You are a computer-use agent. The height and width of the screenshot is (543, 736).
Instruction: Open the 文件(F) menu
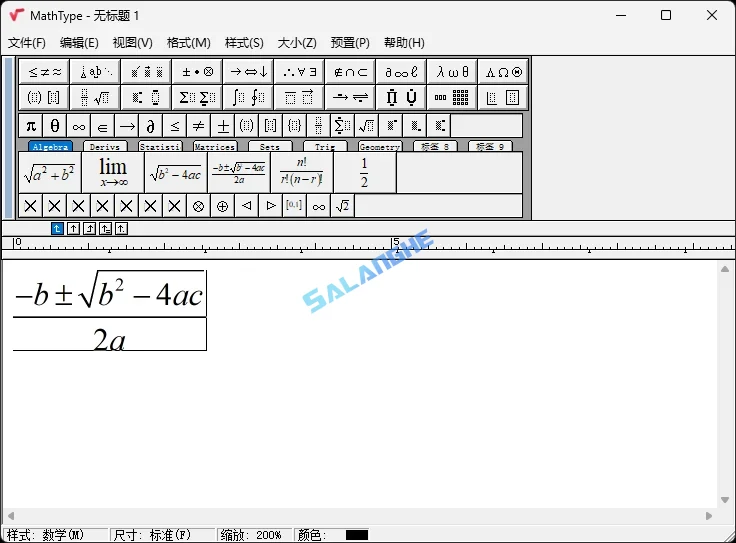[x=27, y=43]
